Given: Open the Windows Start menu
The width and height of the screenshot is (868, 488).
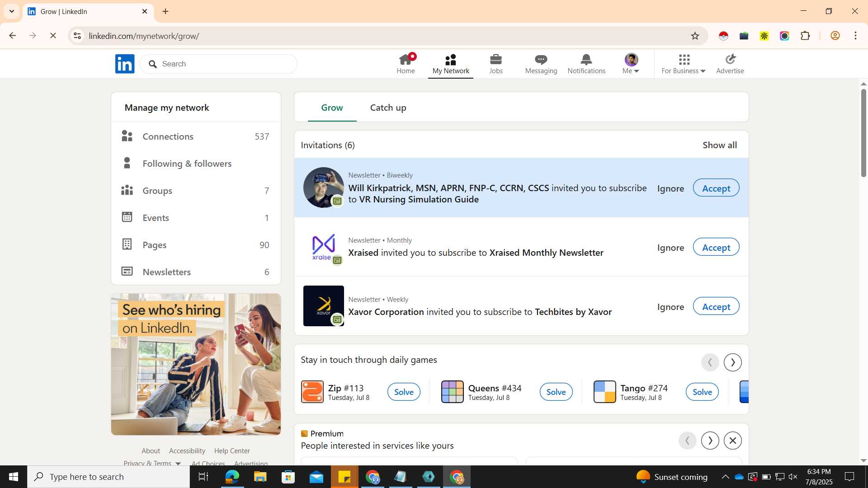Looking at the screenshot, I should (14, 477).
